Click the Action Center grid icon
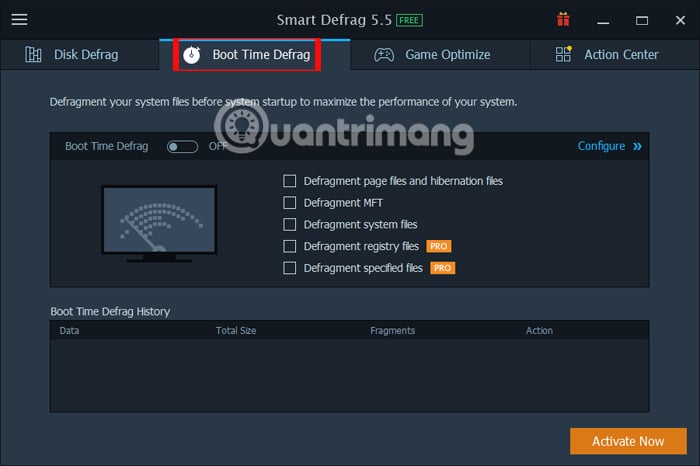 (563, 54)
